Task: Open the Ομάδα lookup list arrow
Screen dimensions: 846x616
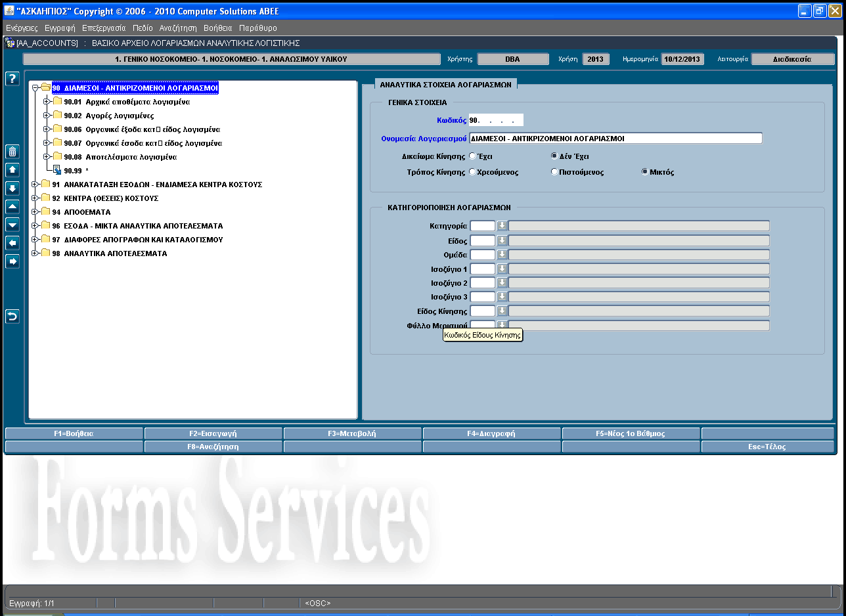Action: point(502,255)
